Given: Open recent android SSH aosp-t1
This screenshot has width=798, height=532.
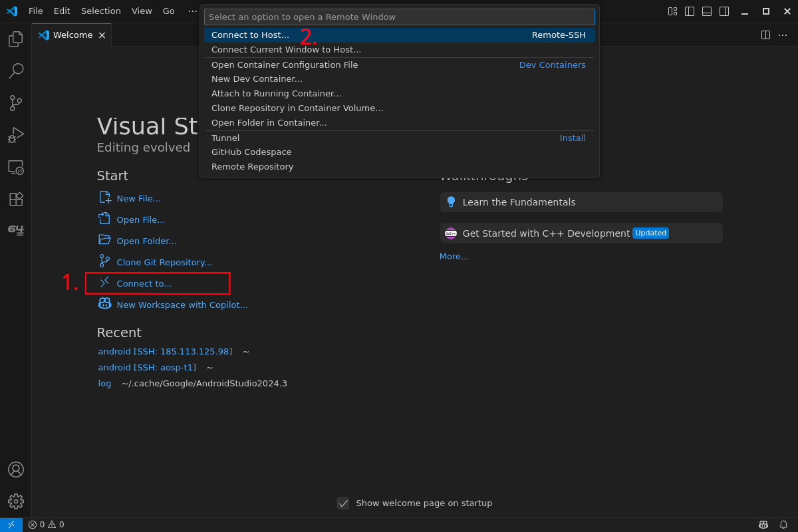Looking at the screenshot, I should click(x=147, y=367).
